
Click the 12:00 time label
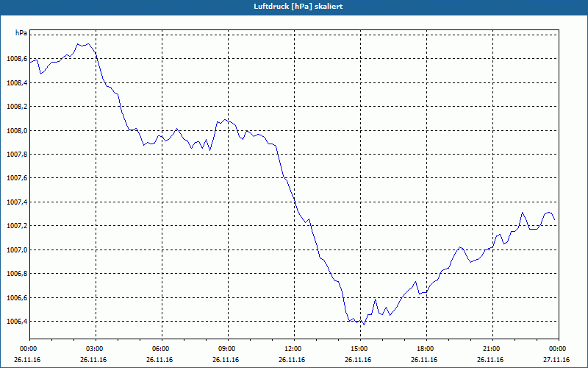coord(293,349)
